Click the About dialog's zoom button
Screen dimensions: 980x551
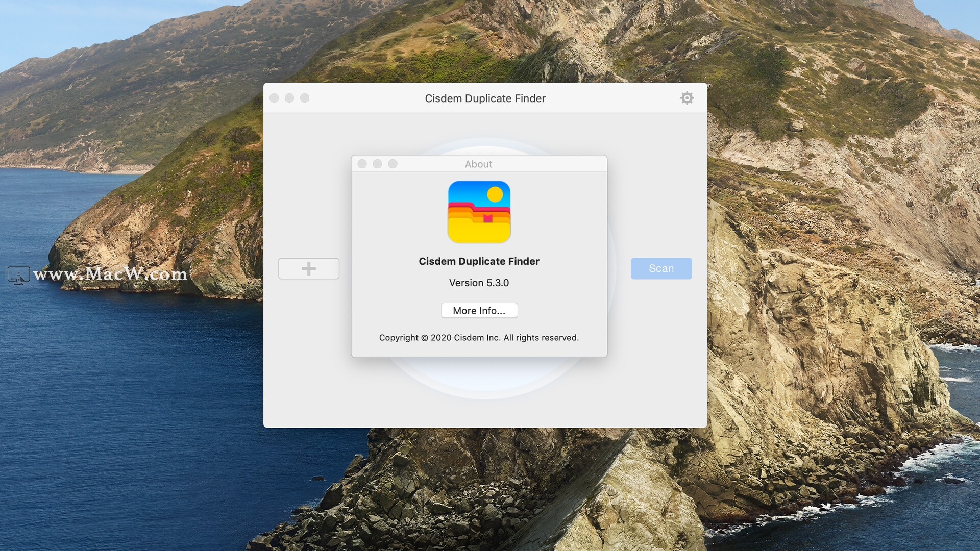coord(393,164)
